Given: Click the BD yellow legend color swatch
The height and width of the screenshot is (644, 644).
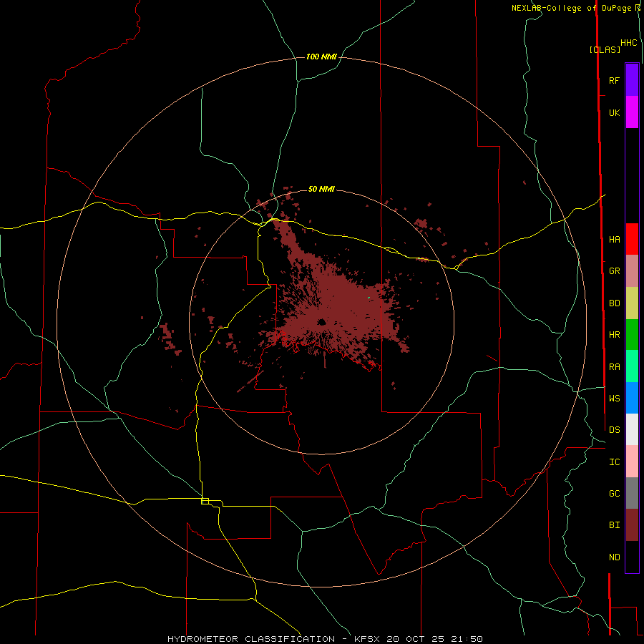Looking at the screenshot, I should tap(632, 303).
